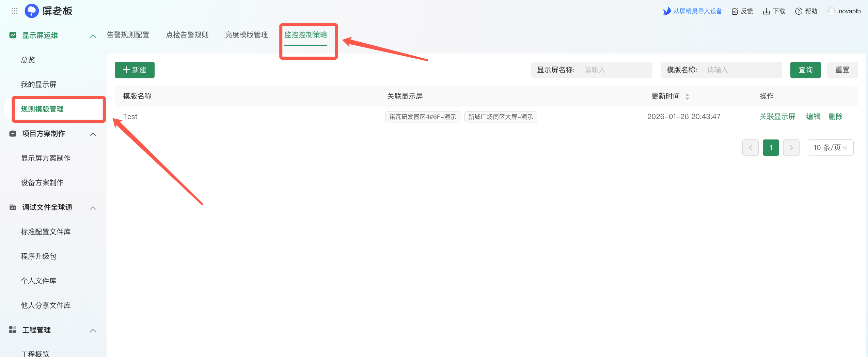Click the 屏老板 logo icon

tap(32, 11)
